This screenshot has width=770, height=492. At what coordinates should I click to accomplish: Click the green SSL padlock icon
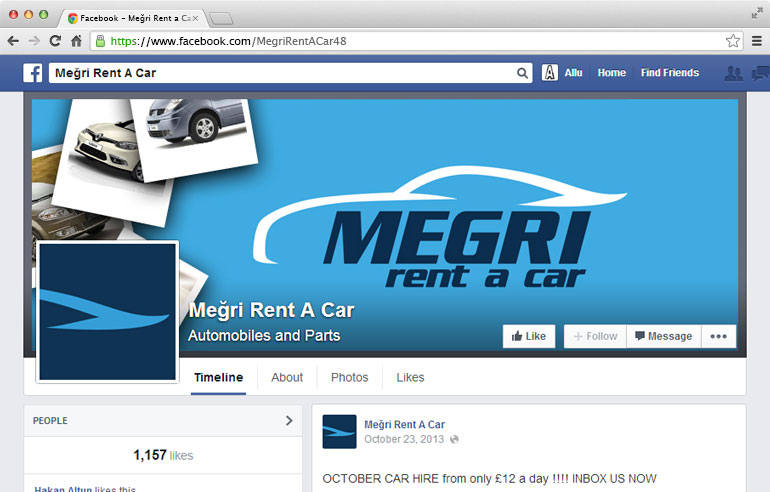pyautogui.click(x=100, y=41)
